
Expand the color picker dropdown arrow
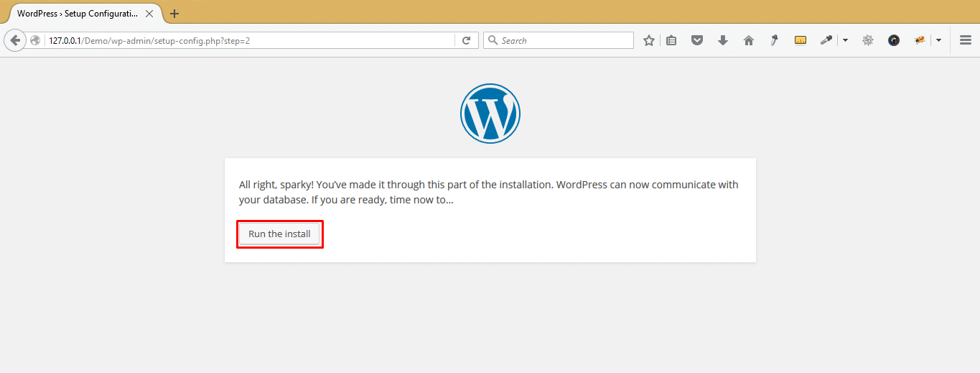[845, 41]
